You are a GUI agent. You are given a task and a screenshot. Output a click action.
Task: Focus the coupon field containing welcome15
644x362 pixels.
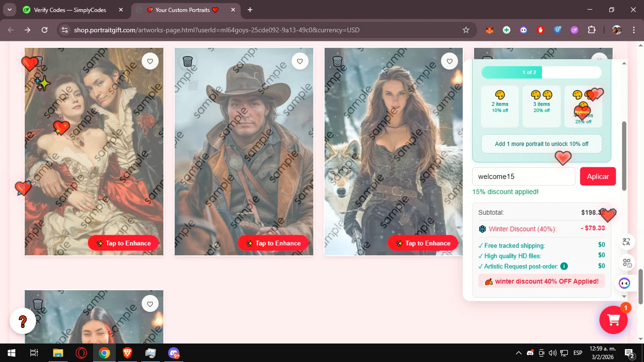[523, 176]
